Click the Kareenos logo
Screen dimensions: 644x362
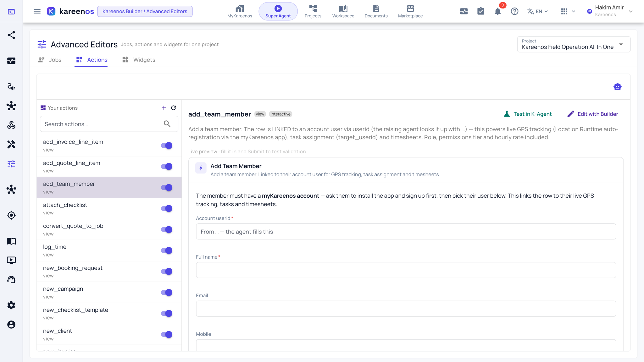[x=70, y=11]
